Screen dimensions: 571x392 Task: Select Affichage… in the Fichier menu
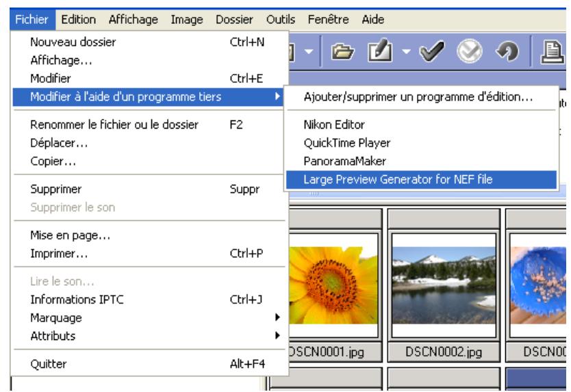pos(149,60)
